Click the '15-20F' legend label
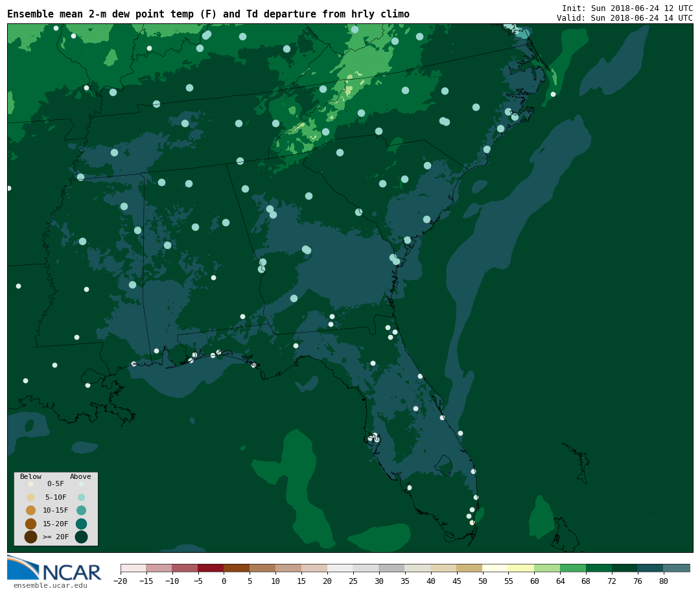 [56, 524]
